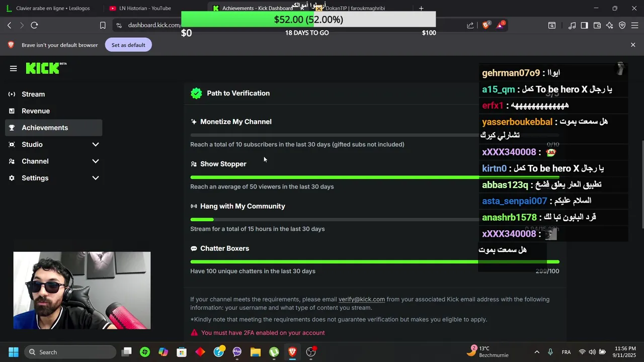Click the Achievements trophy icon
The image size is (644, 362).
click(x=12, y=128)
